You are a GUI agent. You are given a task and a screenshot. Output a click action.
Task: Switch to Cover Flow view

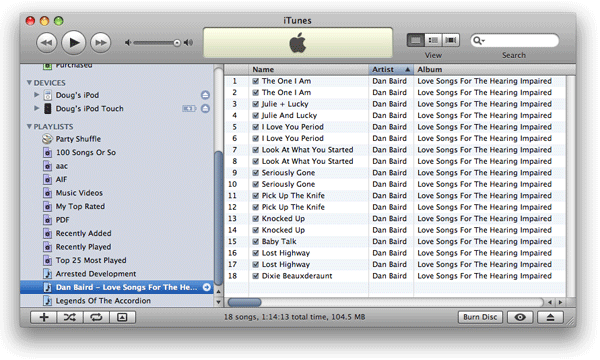[x=451, y=40]
